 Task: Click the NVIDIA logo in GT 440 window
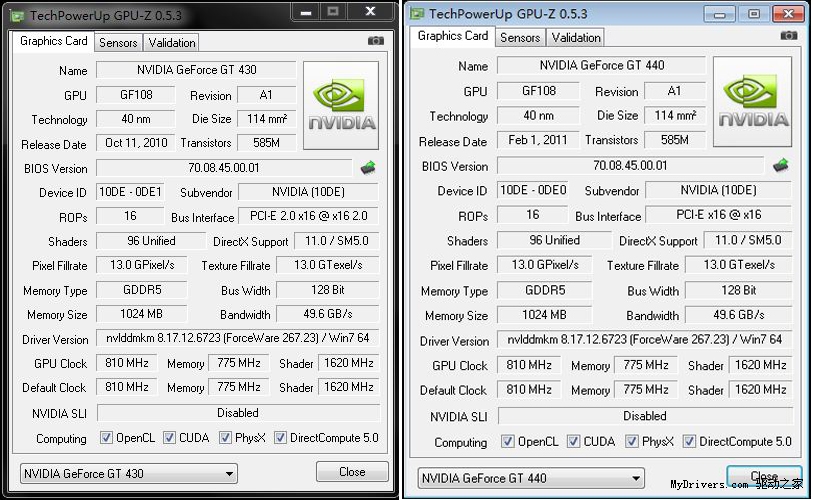pos(753,101)
